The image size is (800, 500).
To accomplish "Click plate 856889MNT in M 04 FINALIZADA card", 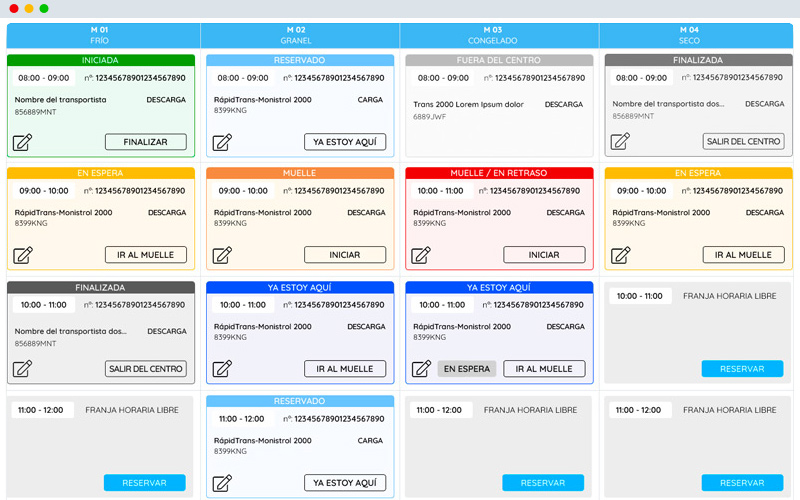I will pos(633,116).
